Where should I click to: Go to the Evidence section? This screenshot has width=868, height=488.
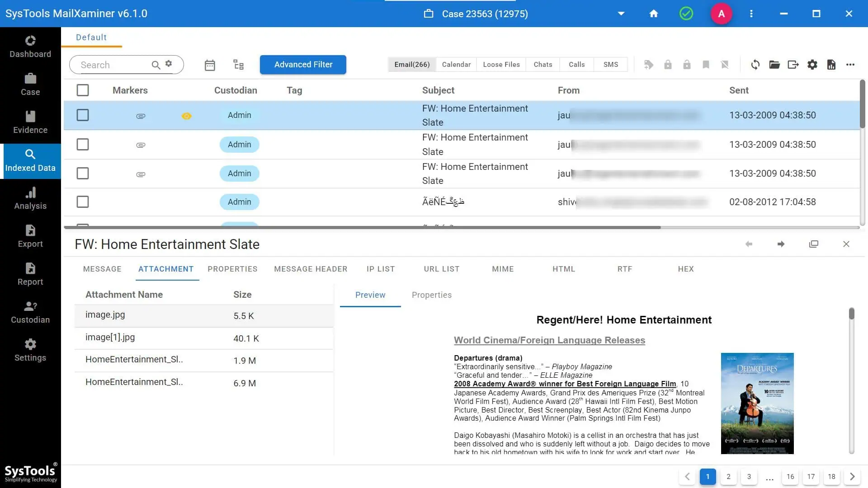pyautogui.click(x=30, y=123)
